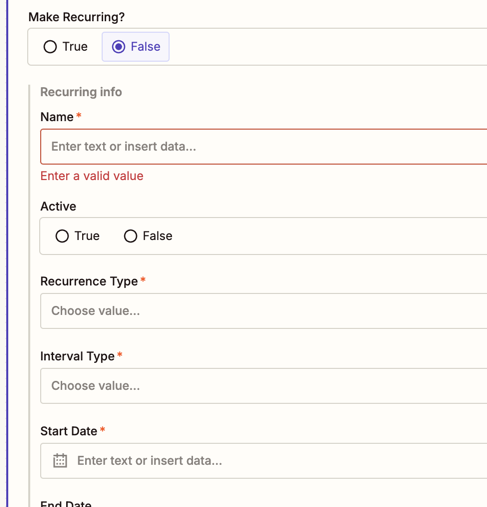Click the Start Date field label
This screenshot has width=487, height=507.
69,431
